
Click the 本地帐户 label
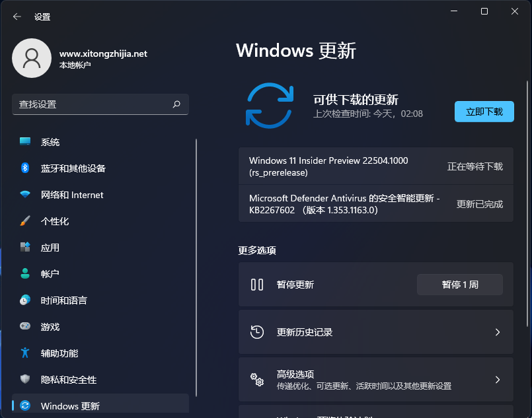coord(75,65)
